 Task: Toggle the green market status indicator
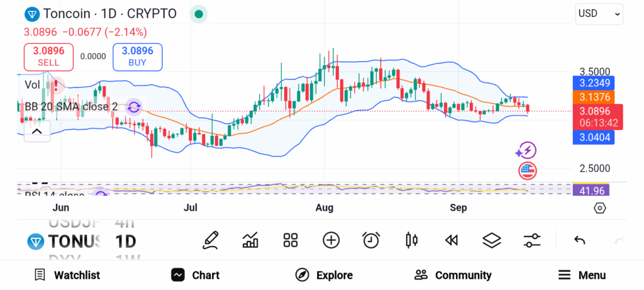(199, 14)
